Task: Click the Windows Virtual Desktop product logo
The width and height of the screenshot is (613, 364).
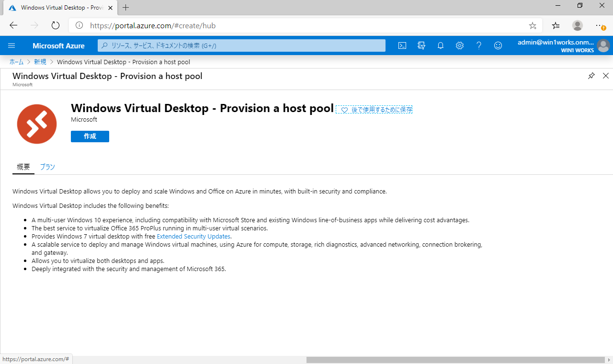Action: tap(37, 124)
